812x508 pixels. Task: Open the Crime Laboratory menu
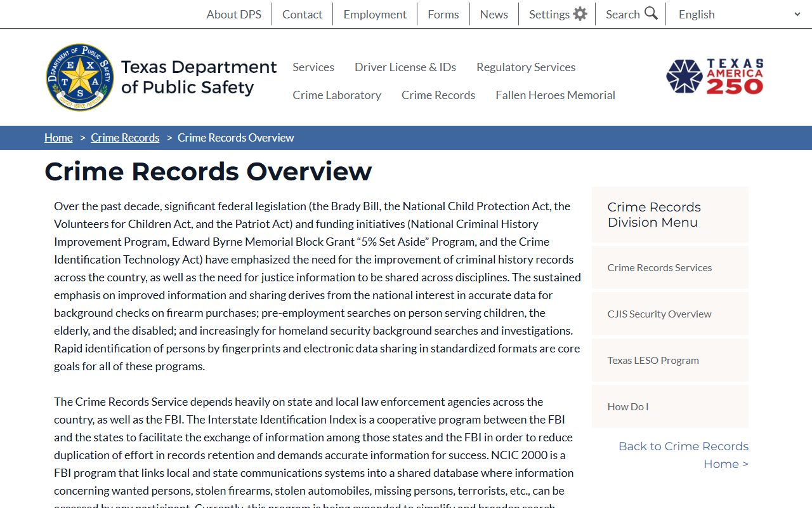click(337, 95)
